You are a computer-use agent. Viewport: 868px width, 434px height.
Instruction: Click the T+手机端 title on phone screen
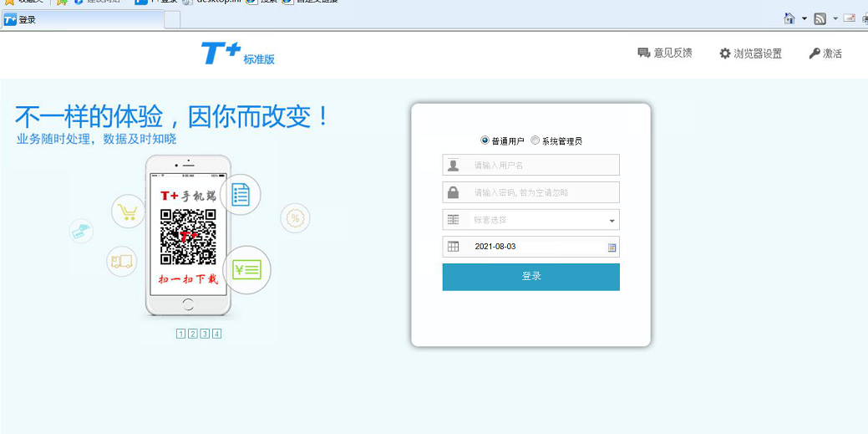click(x=188, y=196)
